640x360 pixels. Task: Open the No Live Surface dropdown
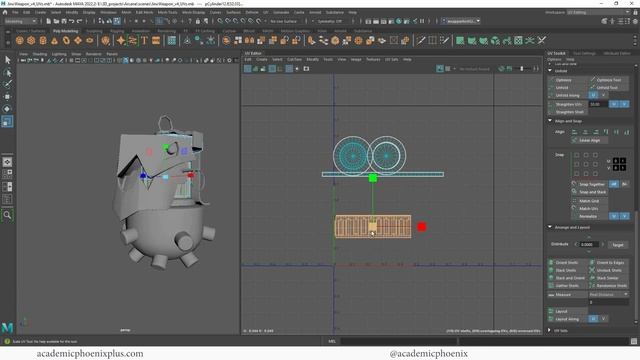click(x=284, y=21)
